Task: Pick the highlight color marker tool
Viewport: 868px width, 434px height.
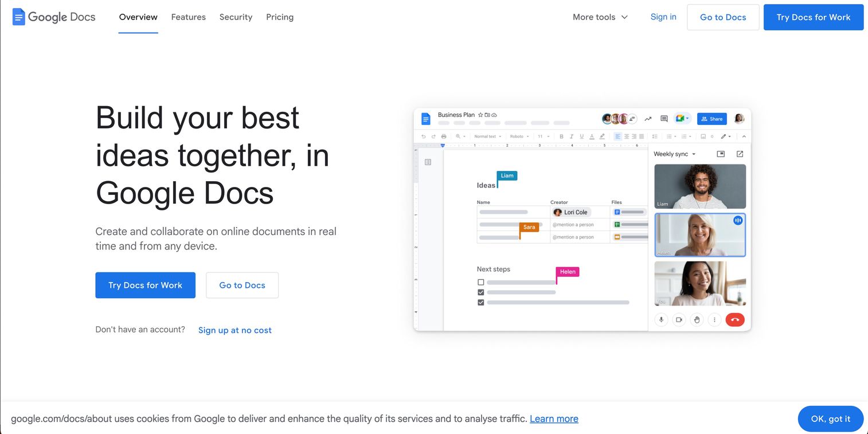Action: coord(602,136)
